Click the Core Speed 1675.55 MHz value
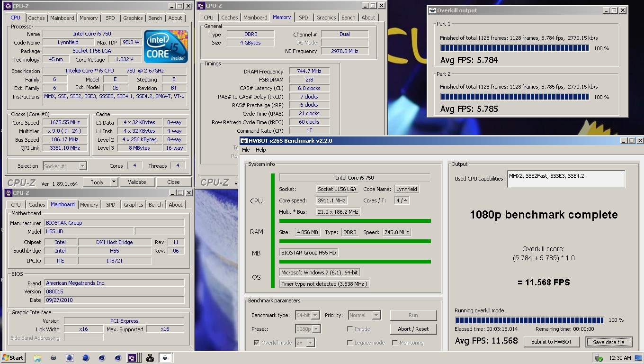Viewport: 644px width, 364px height. [x=64, y=122]
